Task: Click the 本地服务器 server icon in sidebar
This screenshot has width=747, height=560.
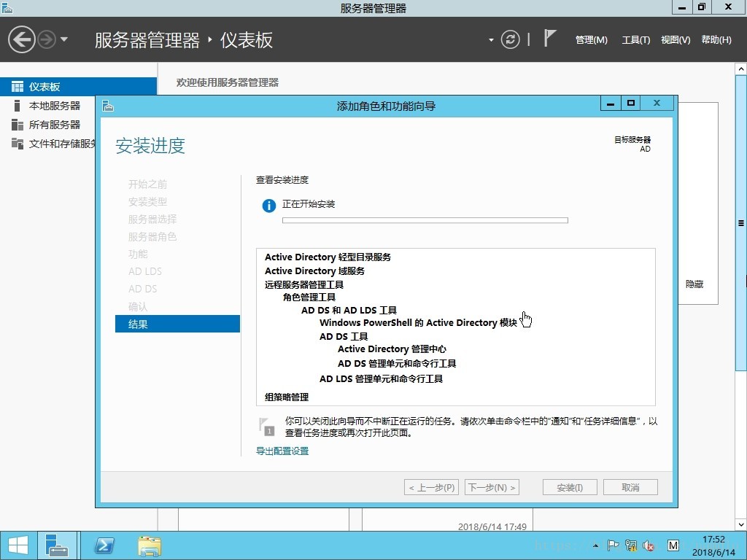Action: click(18, 106)
